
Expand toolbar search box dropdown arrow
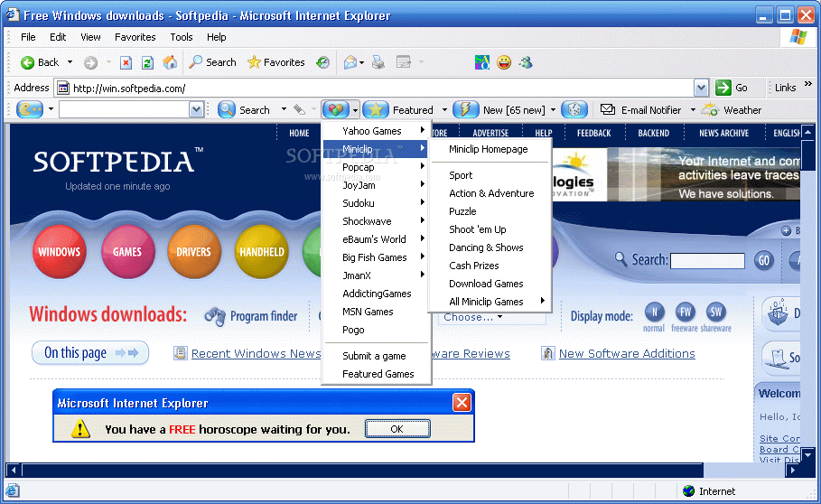coord(196,109)
